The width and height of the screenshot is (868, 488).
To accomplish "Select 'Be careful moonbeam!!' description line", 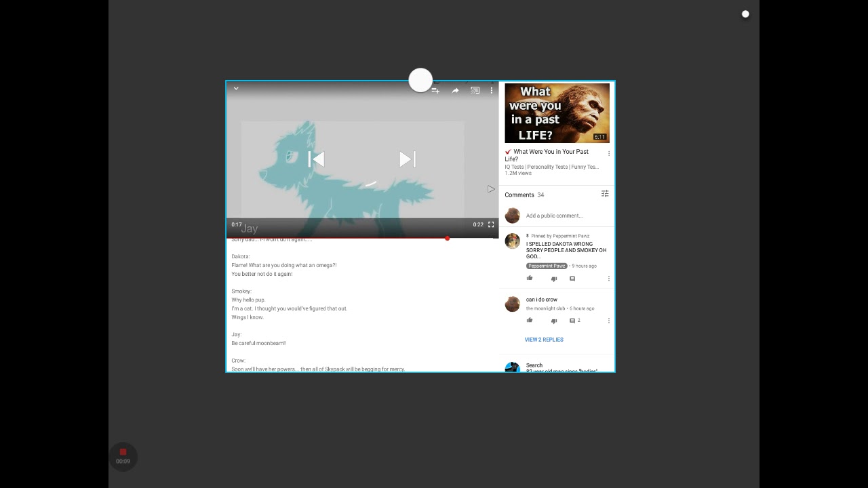I will pos(259,343).
